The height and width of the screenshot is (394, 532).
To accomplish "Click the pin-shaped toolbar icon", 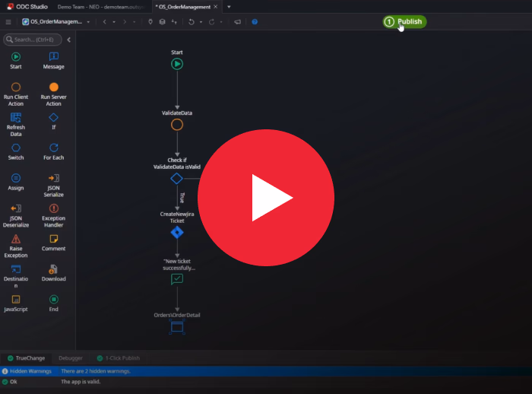I will click(x=150, y=22).
